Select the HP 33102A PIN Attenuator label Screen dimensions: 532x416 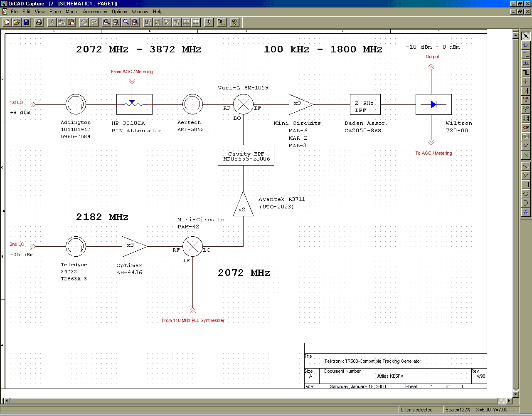click(x=137, y=127)
